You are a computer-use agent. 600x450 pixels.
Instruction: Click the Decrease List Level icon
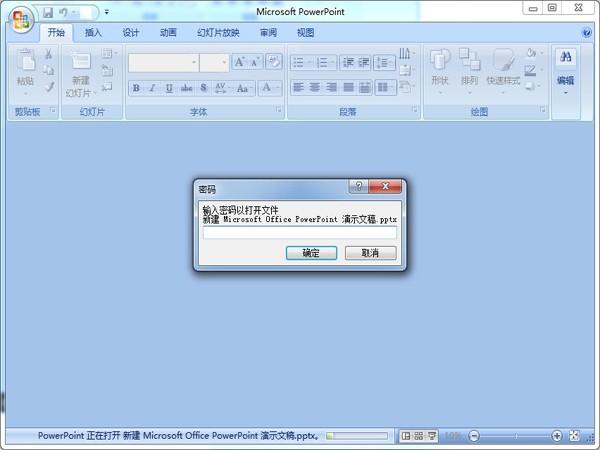click(348, 62)
